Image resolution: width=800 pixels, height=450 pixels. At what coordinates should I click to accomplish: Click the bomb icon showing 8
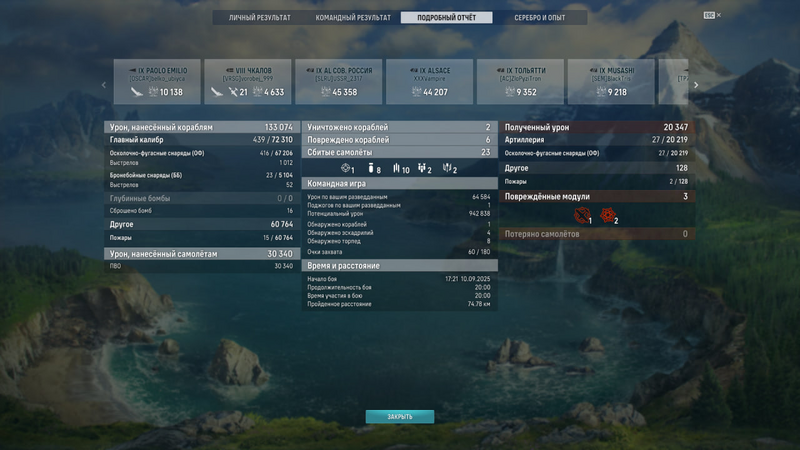pyautogui.click(x=371, y=168)
